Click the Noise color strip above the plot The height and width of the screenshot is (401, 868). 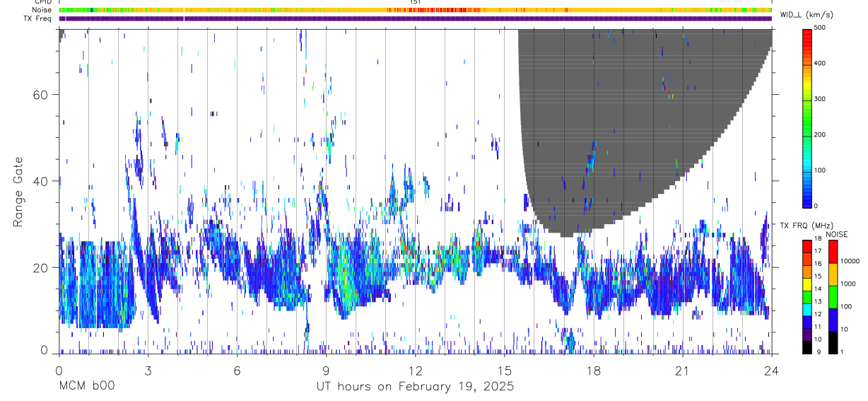415,10
